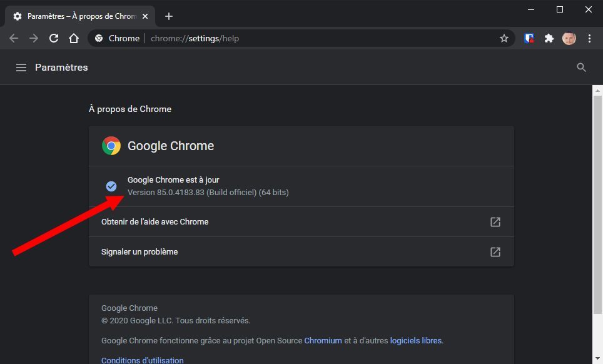Click external link icon for Signaler un problème
This screenshot has width=603, height=364.
(495, 252)
